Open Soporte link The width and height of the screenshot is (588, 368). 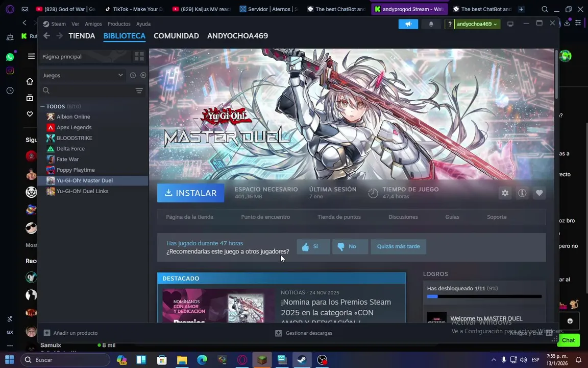(497, 217)
